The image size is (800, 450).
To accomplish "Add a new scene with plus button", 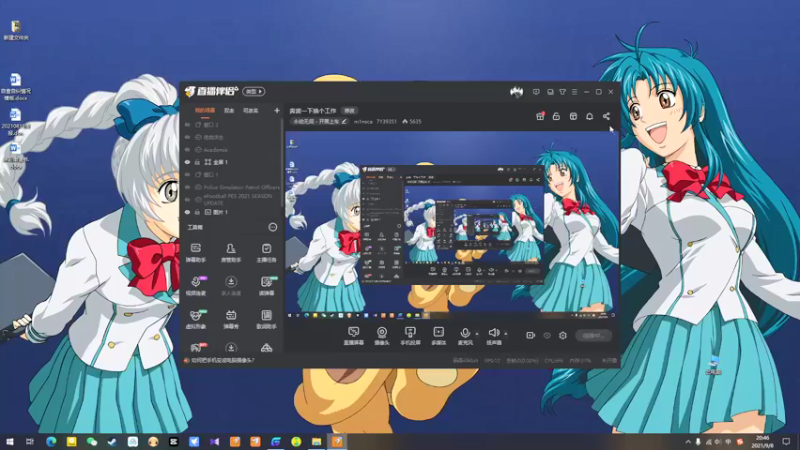I will (277, 110).
